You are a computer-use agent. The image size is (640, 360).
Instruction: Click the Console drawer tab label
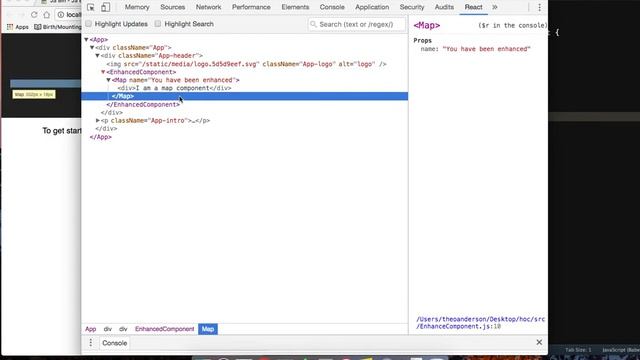click(x=115, y=343)
